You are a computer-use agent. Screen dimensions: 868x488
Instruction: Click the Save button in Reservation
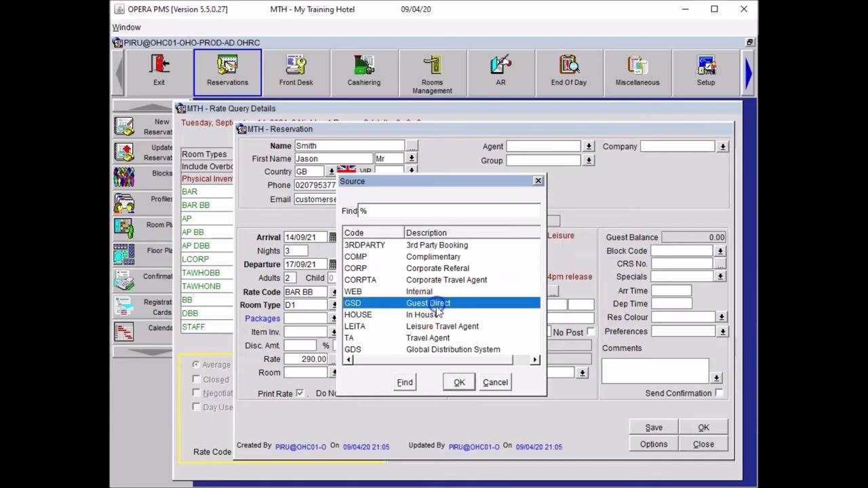pos(654,428)
